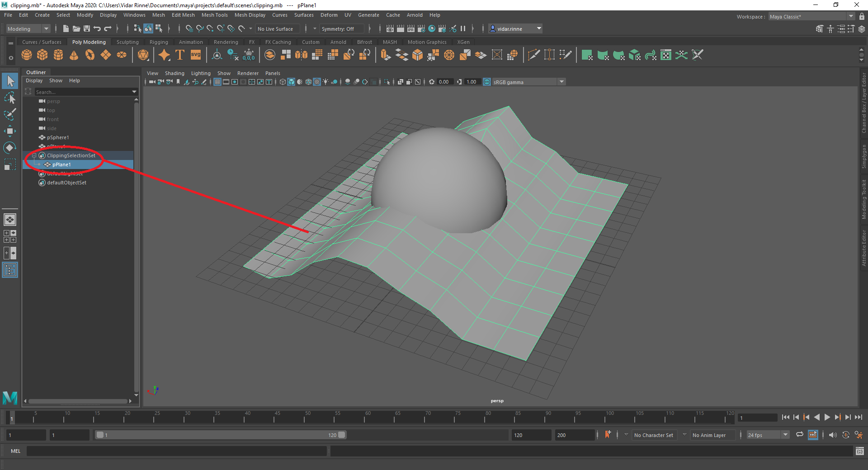Open the Mesh Tools menu

214,15
